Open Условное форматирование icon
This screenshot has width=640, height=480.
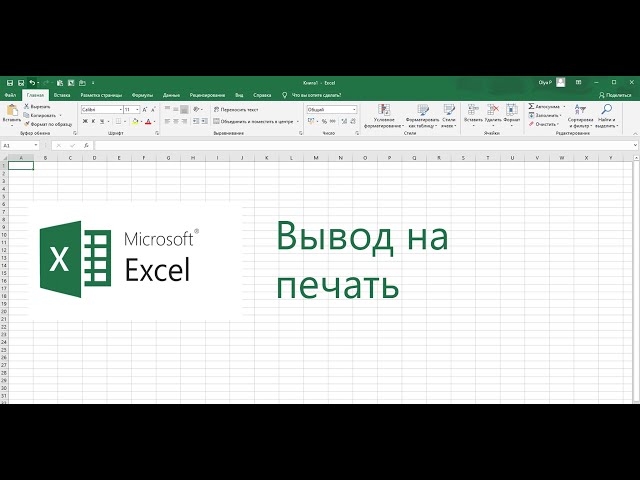(x=384, y=110)
